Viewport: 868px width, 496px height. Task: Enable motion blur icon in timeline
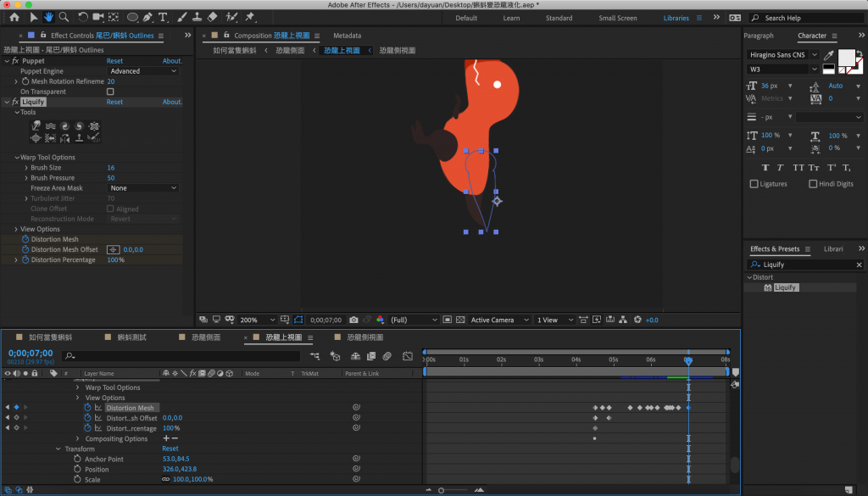pyautogui.click(x=387, y=356)
